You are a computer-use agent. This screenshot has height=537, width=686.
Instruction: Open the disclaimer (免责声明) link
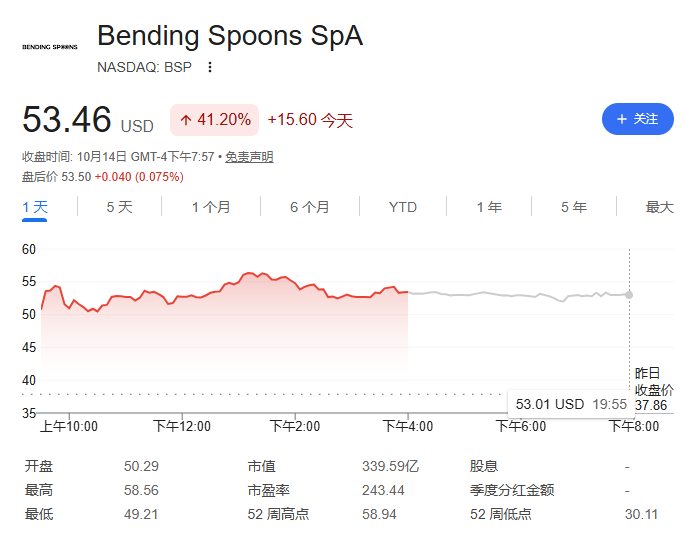coord(249,157)
